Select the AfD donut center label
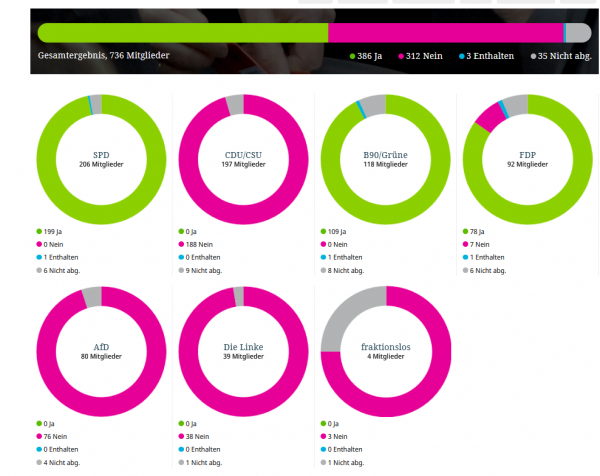 tap(101, 351)
